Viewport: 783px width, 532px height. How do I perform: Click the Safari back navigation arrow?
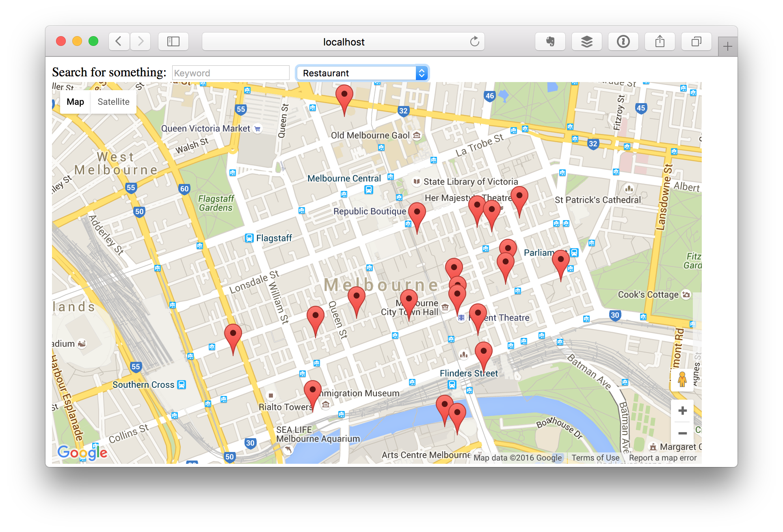pos(119,41)
